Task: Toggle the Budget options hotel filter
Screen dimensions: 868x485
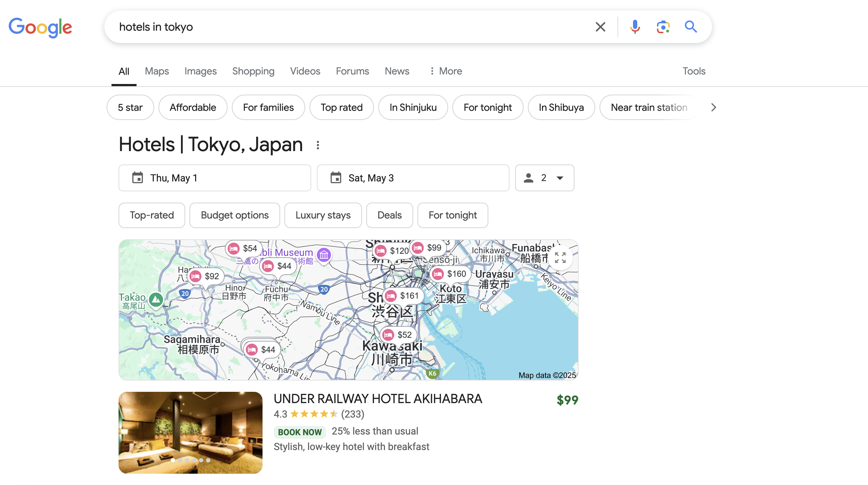Action: [235, 215]
